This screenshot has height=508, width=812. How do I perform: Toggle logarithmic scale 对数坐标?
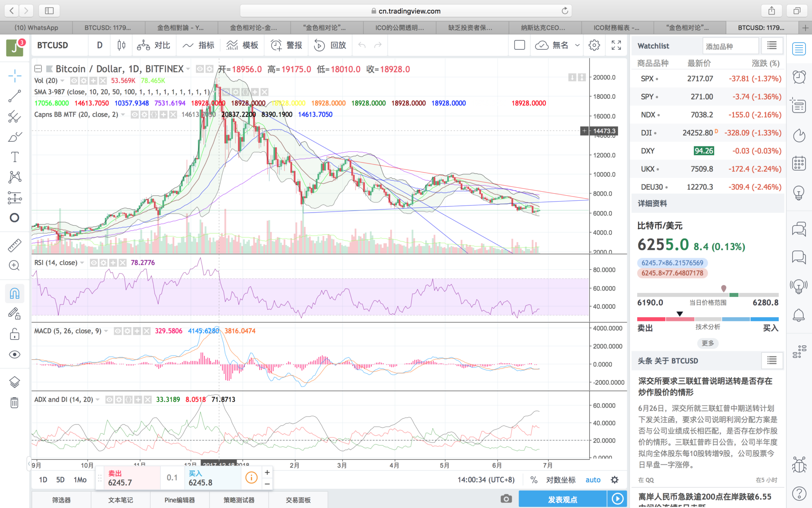561,480
